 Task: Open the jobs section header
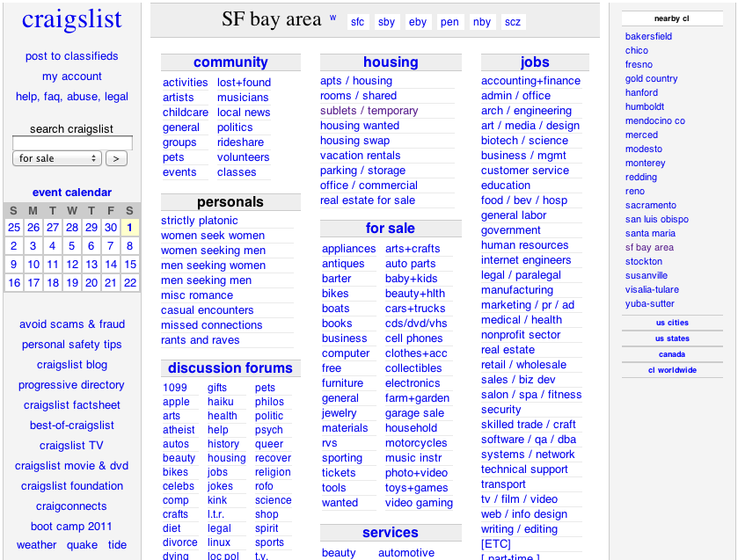pos(535,62)
